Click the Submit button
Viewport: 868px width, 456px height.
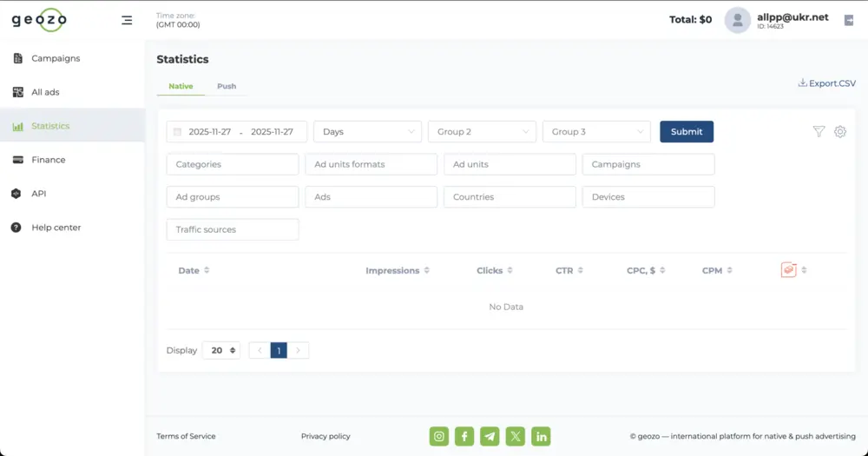[687, 132]
